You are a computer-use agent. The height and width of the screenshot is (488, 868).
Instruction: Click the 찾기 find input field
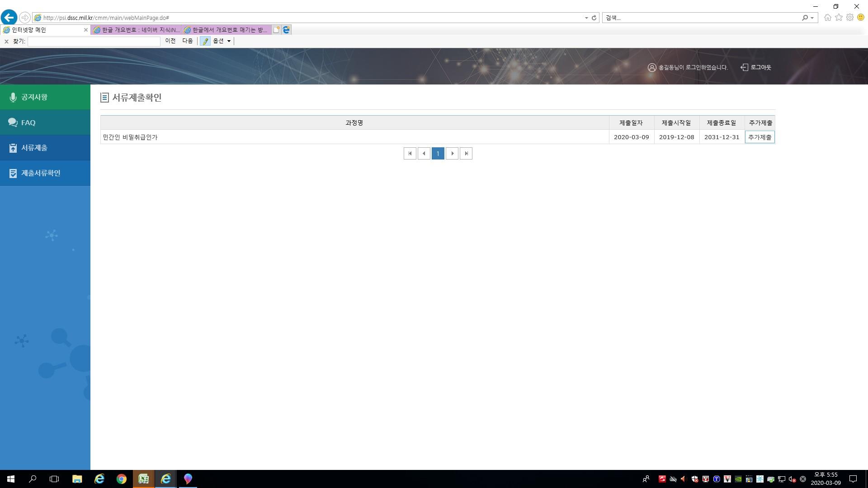coord(94,41)
